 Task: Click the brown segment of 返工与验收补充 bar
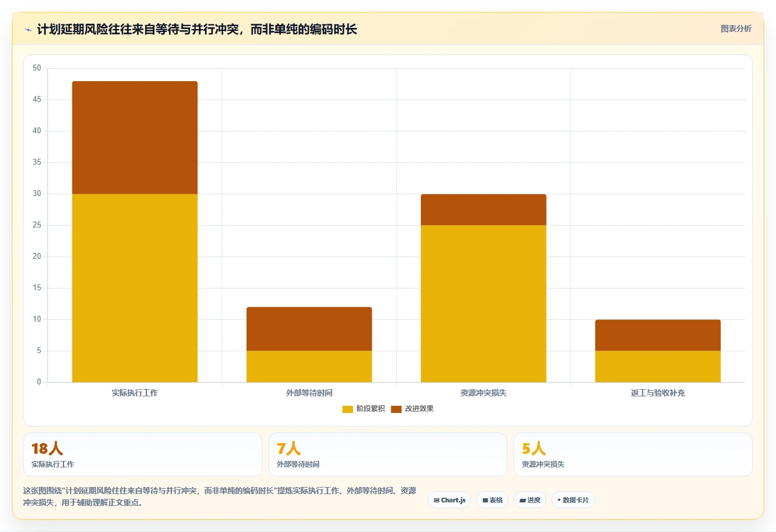click(x=657, y=335)
